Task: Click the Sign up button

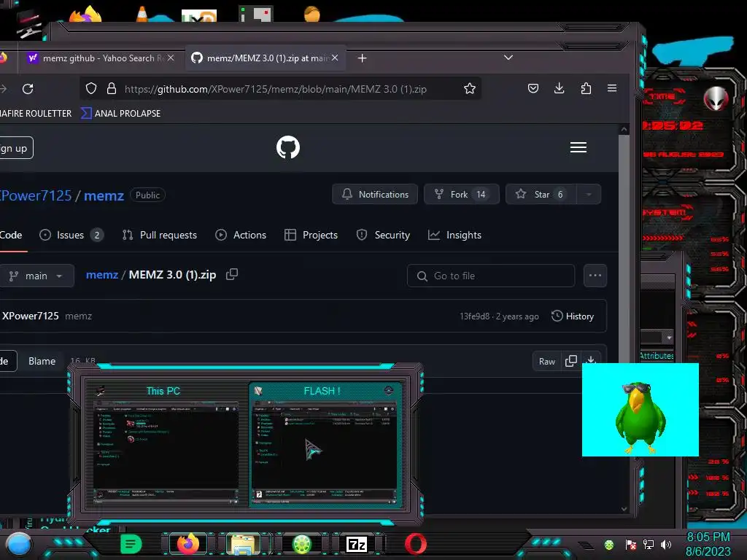Action: click(x=15, y=148)
